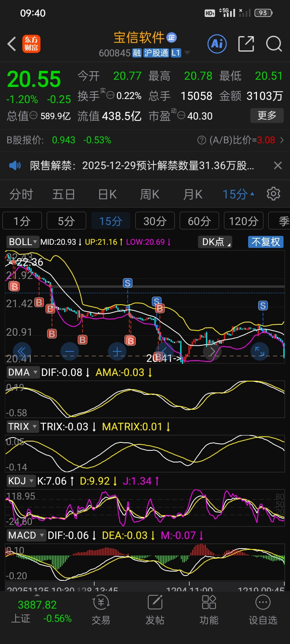This screenshot has width=290, height=644.
Task: Tap chart pan-left double arrow button
Action: click(22, 351)
